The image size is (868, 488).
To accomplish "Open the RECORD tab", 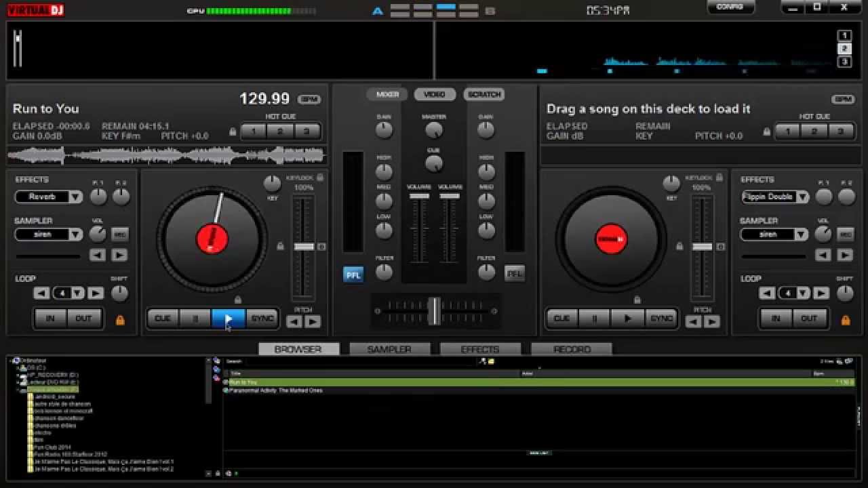I will click(572, 349).
